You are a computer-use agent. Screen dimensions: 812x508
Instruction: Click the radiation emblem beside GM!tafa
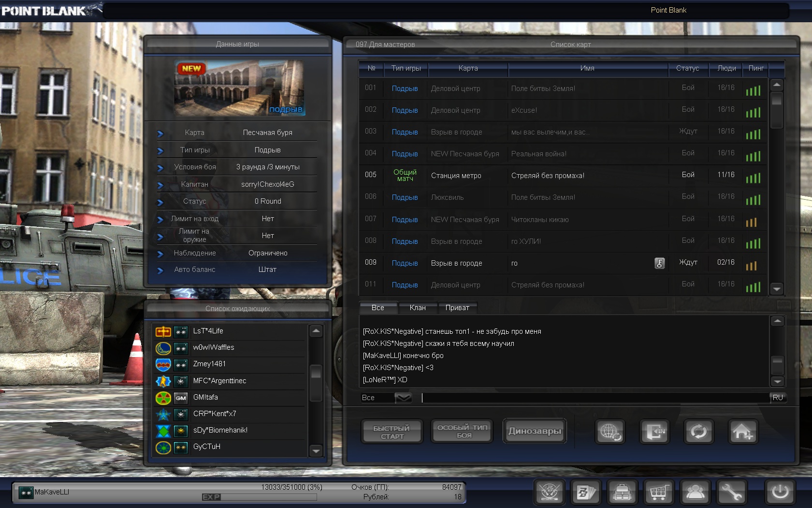163,398
